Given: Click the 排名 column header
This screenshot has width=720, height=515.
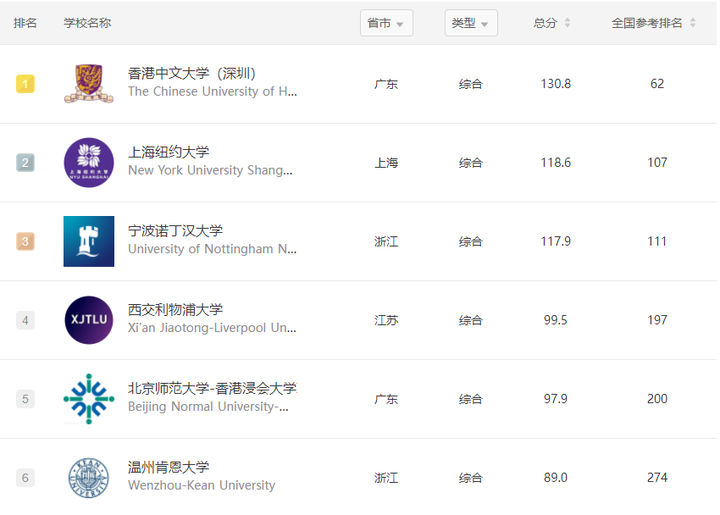Looking at the screenshot, I should tap(25, 23).
